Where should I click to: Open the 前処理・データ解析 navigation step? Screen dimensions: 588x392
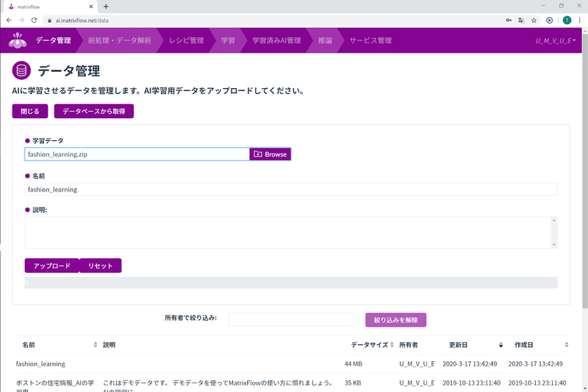[120, 40]
